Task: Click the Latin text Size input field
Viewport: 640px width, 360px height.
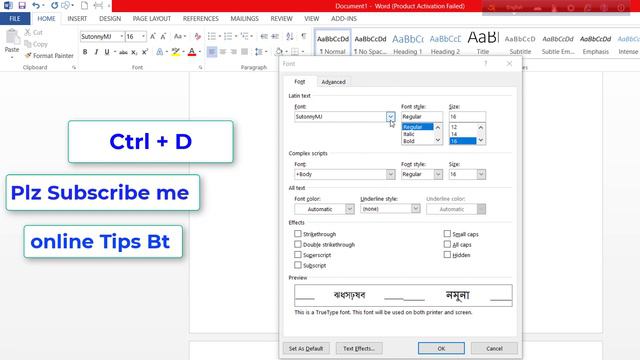Action: [x=467, y=117]
